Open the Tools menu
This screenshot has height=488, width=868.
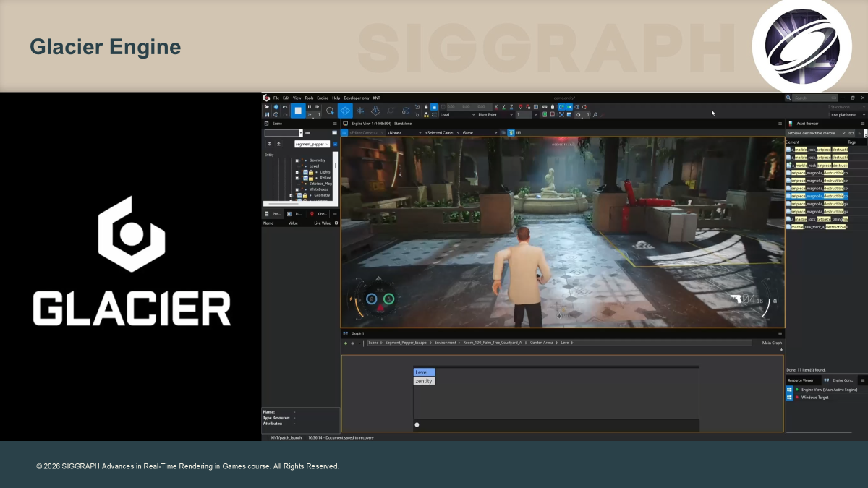309,98
